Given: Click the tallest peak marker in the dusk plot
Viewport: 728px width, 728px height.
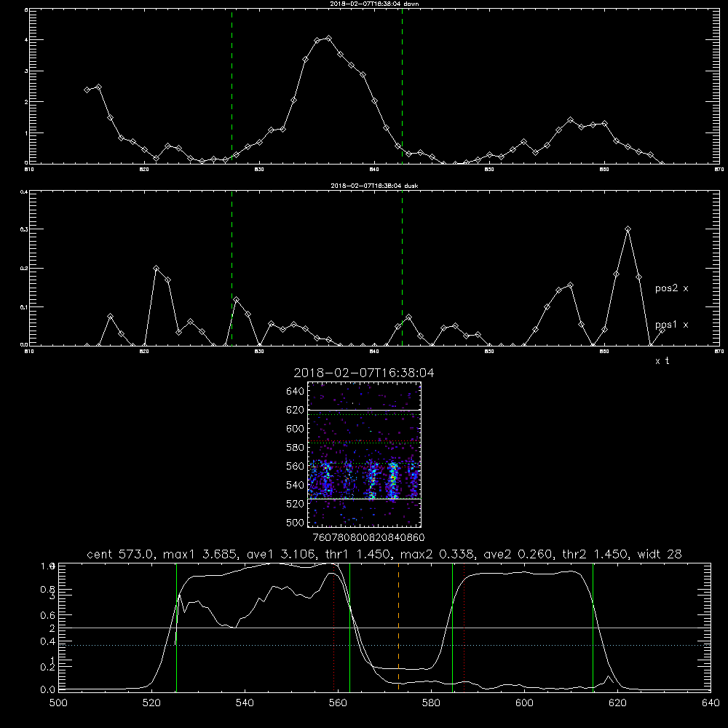Looking at the screenshot, I should (628, 229).
